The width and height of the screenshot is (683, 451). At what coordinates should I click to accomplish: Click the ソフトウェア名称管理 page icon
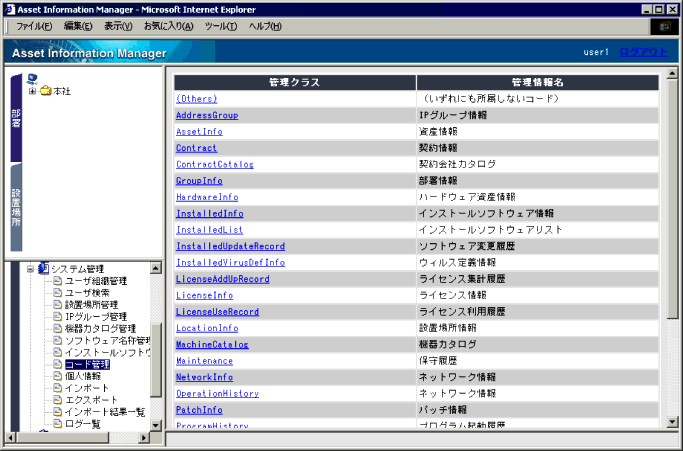tap(57, 340)
